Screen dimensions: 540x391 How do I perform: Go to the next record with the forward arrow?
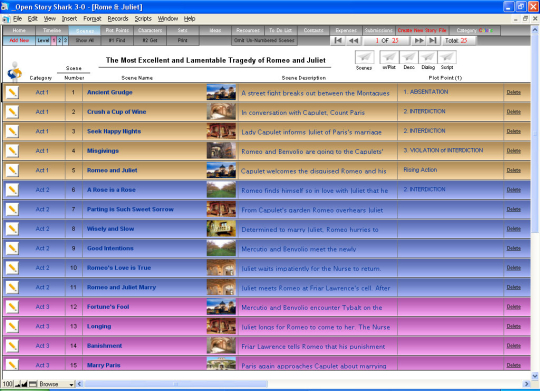(x=419, y=41)
